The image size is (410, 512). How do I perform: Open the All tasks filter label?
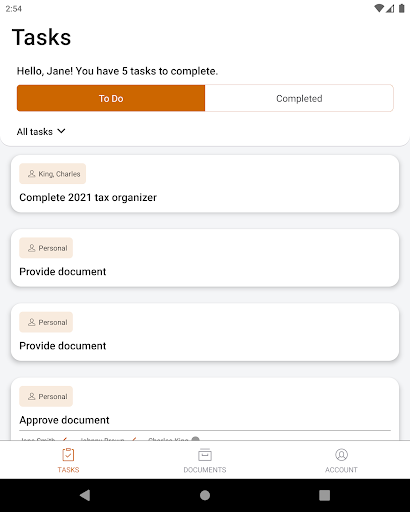point(35,132)
